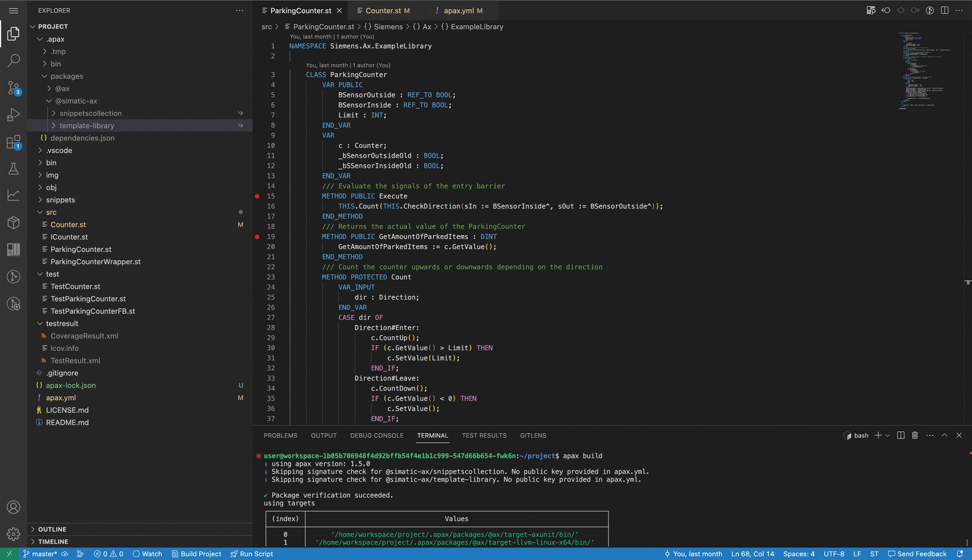This screenshot has width=972, height=560.
Task: Open the Source Control view
Action: [14, 88]
